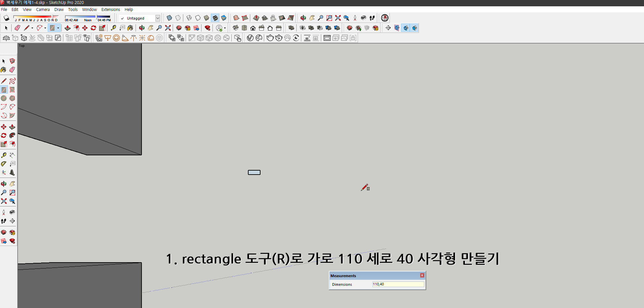This screenshot has height=308, width=644.
Task: Click the Zoom Extents icon
Action: [168, 28]
